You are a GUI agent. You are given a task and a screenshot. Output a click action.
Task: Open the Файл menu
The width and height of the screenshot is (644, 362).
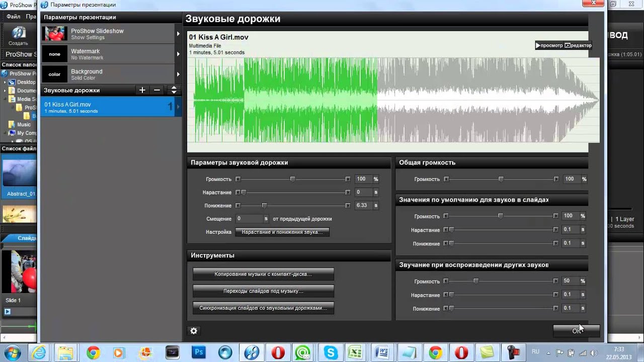click(x=14, y=17)
